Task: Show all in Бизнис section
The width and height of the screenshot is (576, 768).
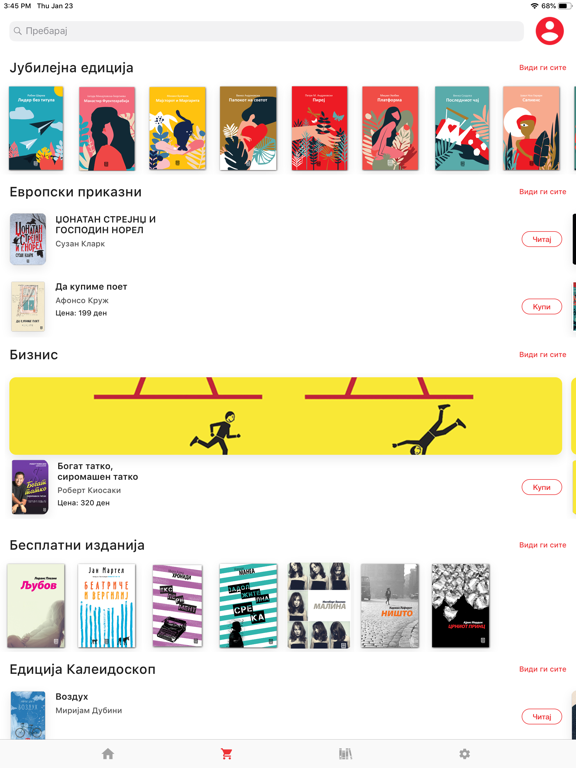Action: 543,355
